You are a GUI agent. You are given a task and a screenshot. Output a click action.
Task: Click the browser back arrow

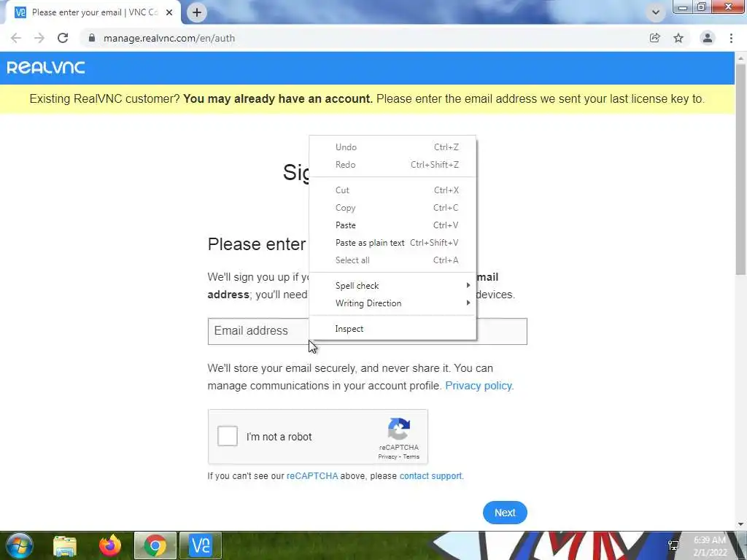(16, 38)
